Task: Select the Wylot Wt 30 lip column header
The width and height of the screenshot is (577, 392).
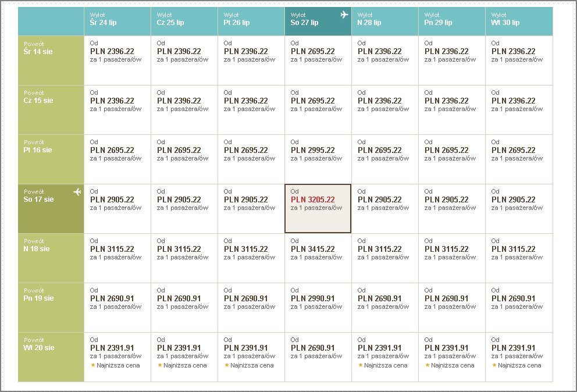Action: pos(519,22)
